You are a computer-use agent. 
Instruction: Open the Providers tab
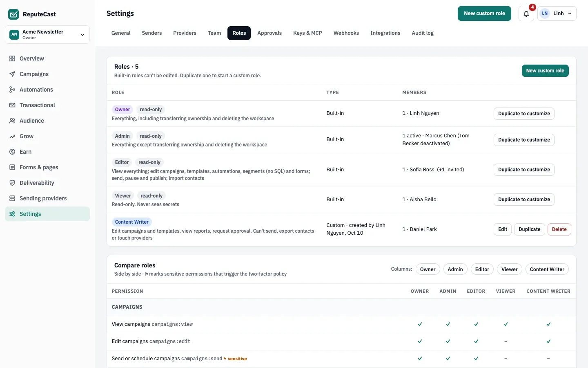point(185,33)
